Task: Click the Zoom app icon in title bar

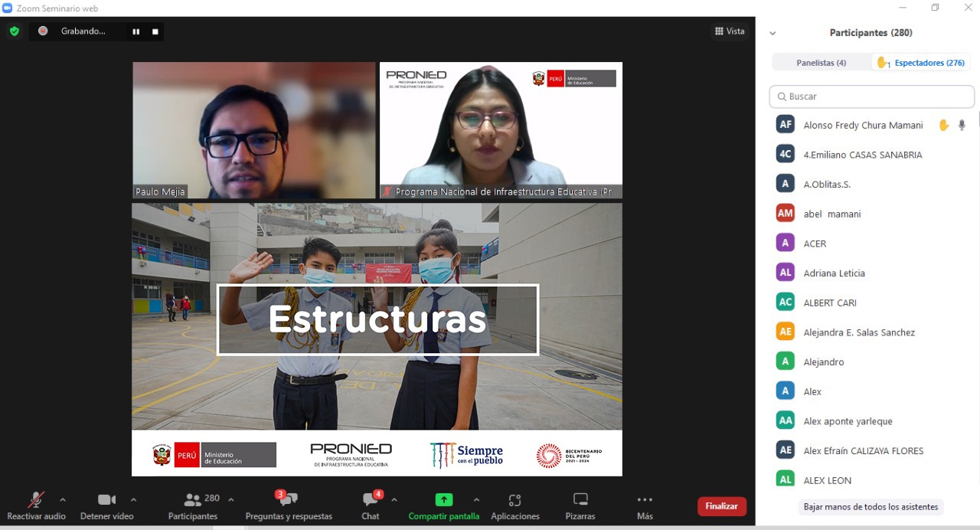Action: pos(8,8)
